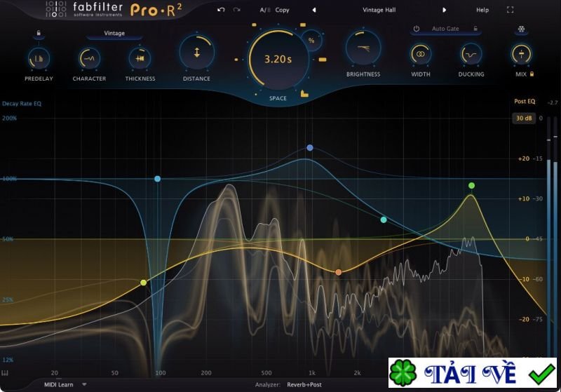The width and height of the screenshot is (561, 392).
Task: Select the blue notch EQ band at 100 Hz
Action: click(x=157, y=179)
